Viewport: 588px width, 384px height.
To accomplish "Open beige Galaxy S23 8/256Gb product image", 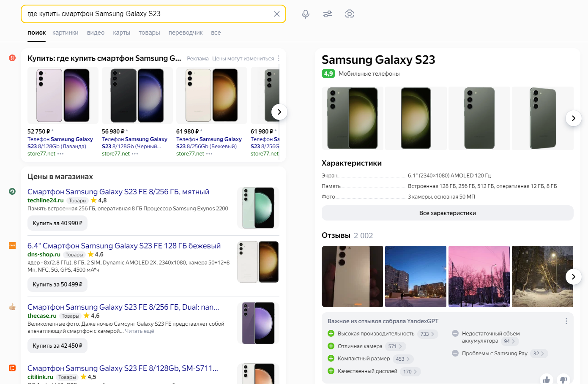I will 212,95.
